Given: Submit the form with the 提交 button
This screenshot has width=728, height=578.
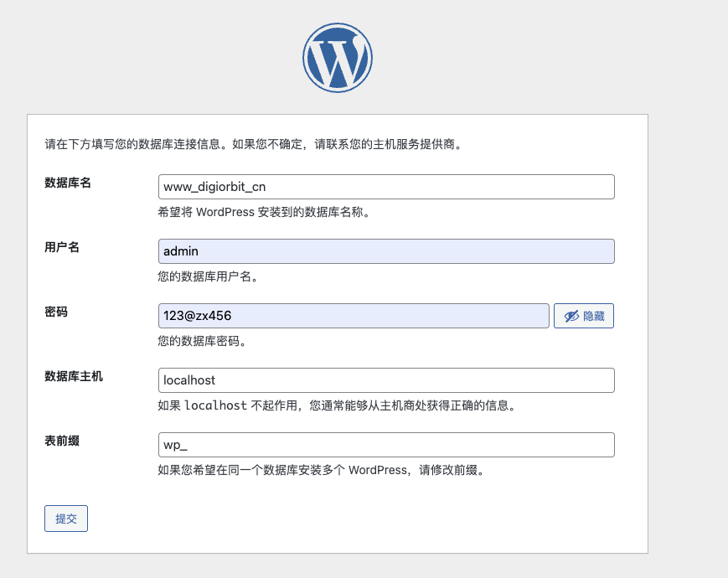Looking at the screenshot, I should [66, 519].
